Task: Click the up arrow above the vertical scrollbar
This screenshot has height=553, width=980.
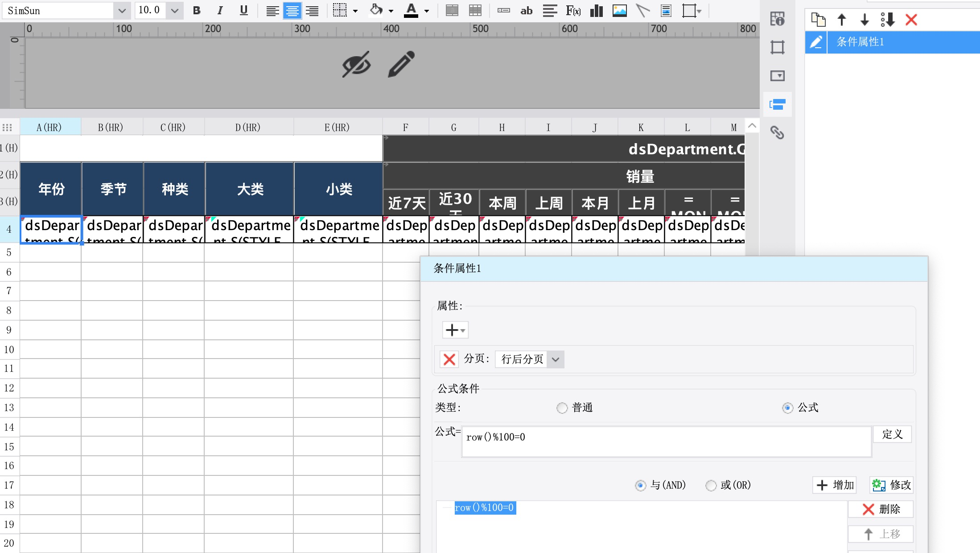Action: tap(752, 126)
